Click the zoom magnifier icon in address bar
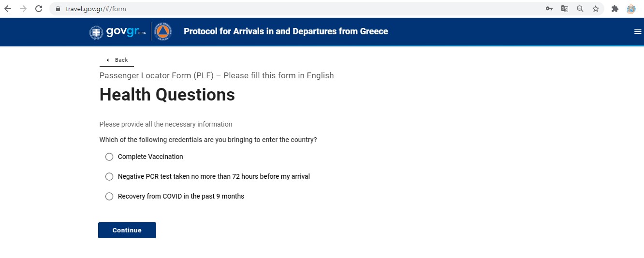The width and height of the screenshot is (644, 258). (x=580, y=9)
